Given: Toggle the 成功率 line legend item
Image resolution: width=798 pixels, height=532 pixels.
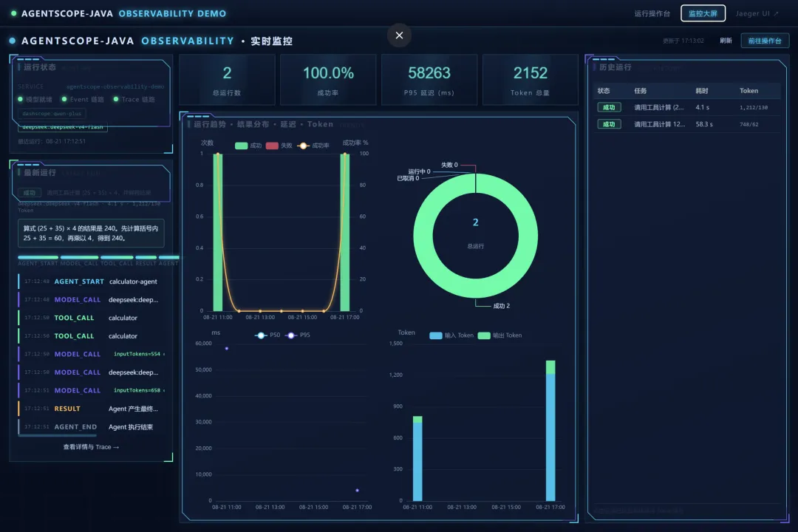Looking at the screenshot, I should click(313, 146).
